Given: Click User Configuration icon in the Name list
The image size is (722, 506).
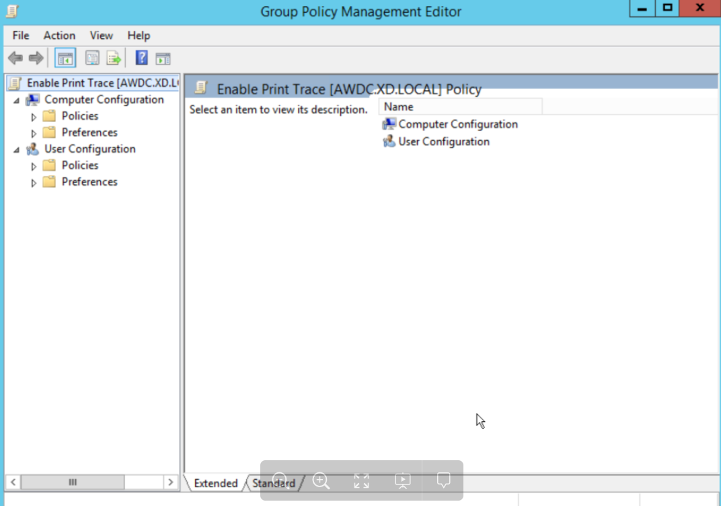Looking at the screenshot, I should coord(389,141).
